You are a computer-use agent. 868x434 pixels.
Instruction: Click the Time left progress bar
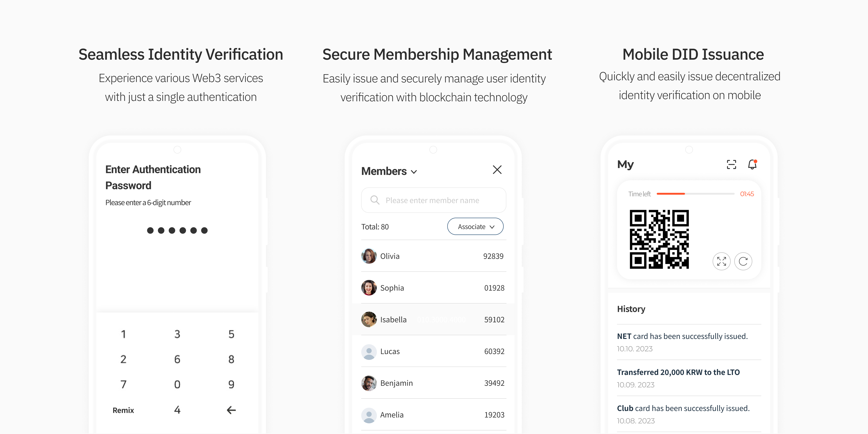click(695, 194)
